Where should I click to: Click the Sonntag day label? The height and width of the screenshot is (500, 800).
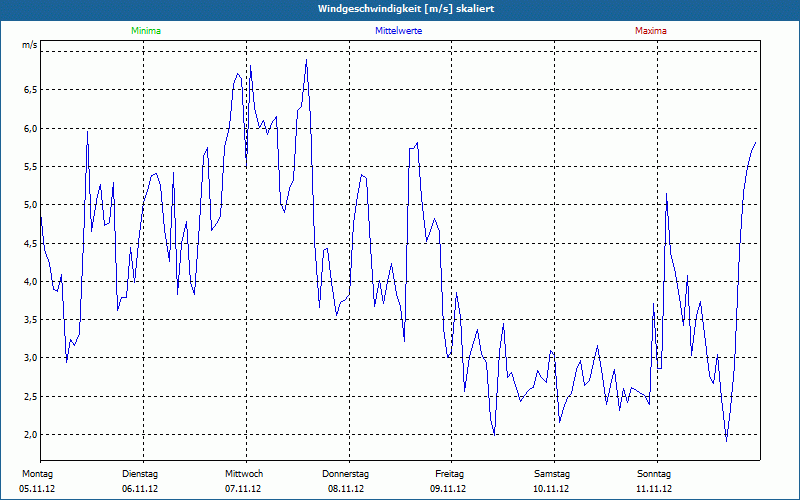pos(654,474)
